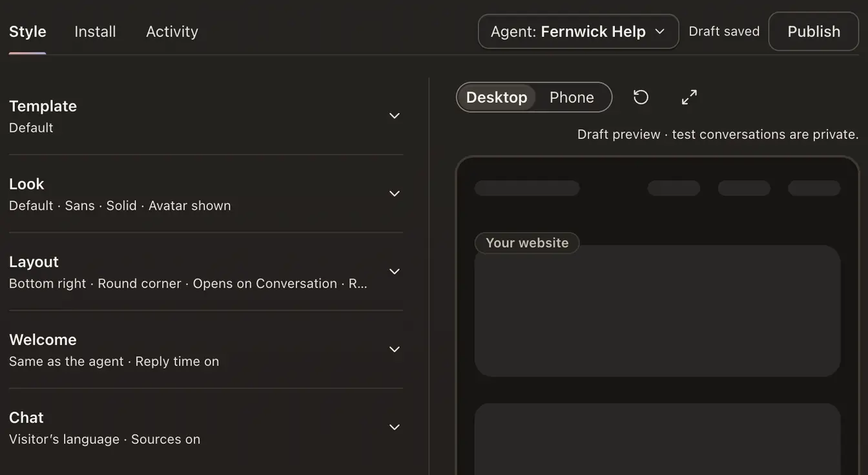Viewport: 868px width, 475px height.
Task: Expand the preview to fullscreen
Action: 689,97
